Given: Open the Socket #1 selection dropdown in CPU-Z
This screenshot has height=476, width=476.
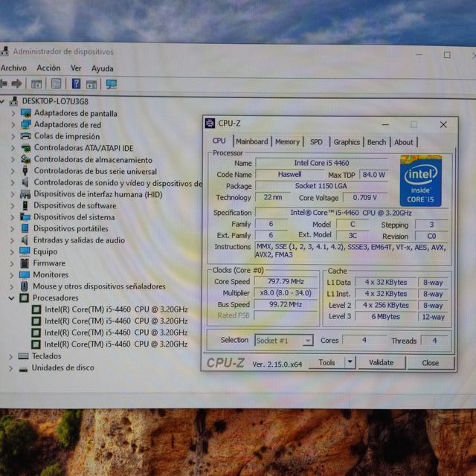Looking at the screenshot, I should (284, 341).
